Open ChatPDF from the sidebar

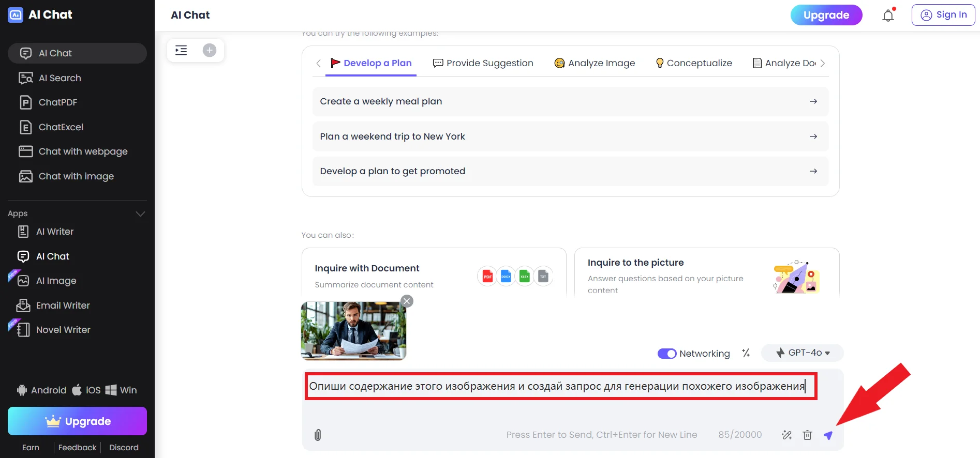[x=57, y=102]
